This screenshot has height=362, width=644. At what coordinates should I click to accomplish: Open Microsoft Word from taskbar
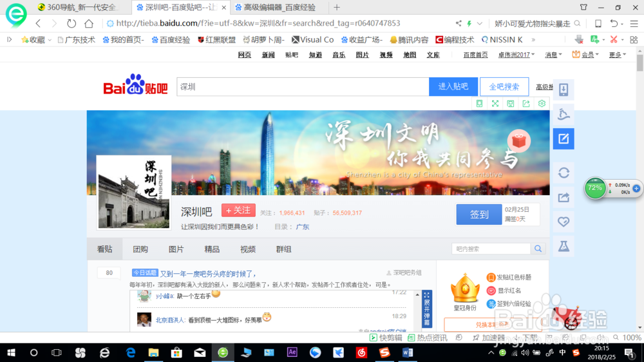(408, 352)
